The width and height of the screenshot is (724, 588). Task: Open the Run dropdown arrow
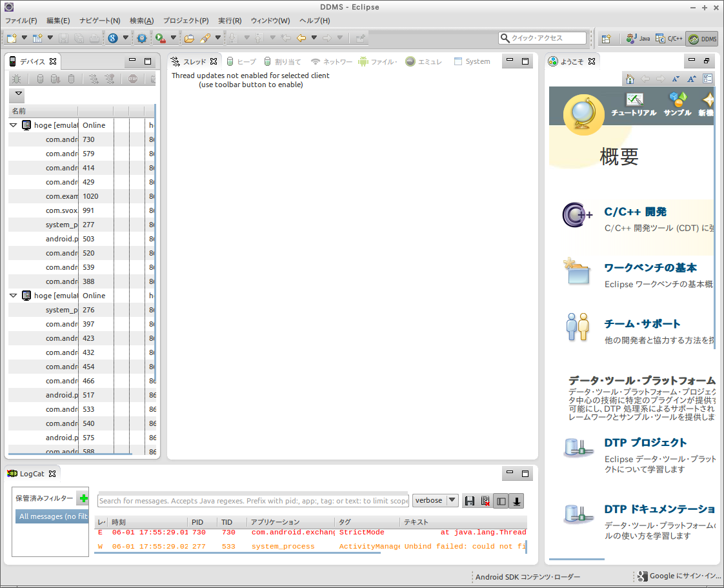pyautogui.click(x=173, y=38)
